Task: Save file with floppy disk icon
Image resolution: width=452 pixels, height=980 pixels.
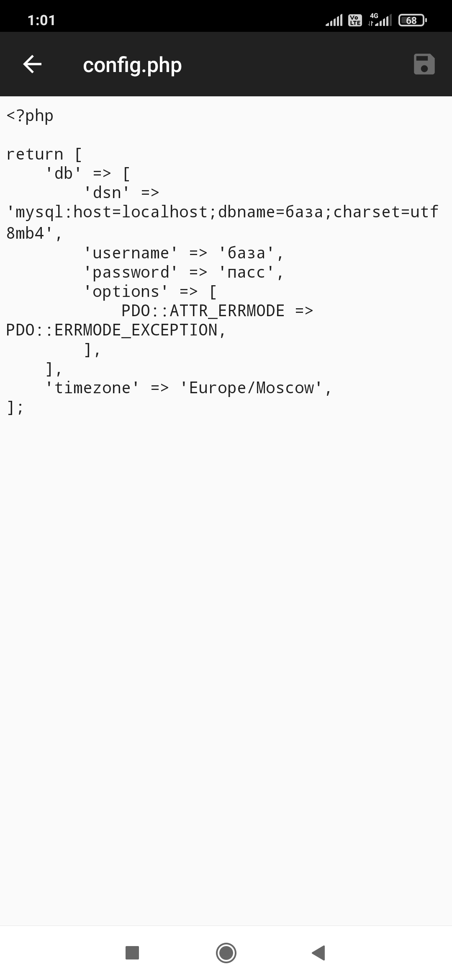Action: [424, 64]
